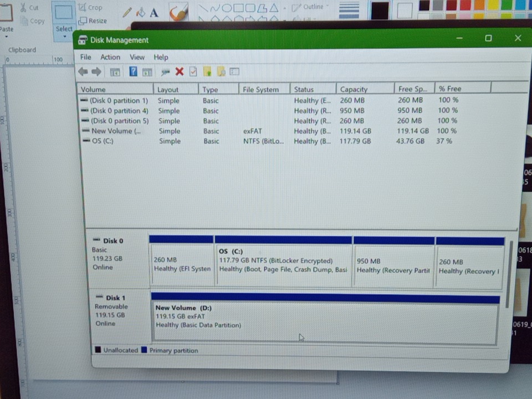Click the Resize button in Paint
The height and width of the screenshot is (399, 532).
pyautogui.click(x=93, y=21)
